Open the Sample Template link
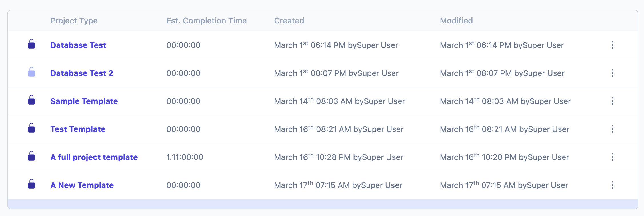644x216 pixels. click(x=84, y=101)
